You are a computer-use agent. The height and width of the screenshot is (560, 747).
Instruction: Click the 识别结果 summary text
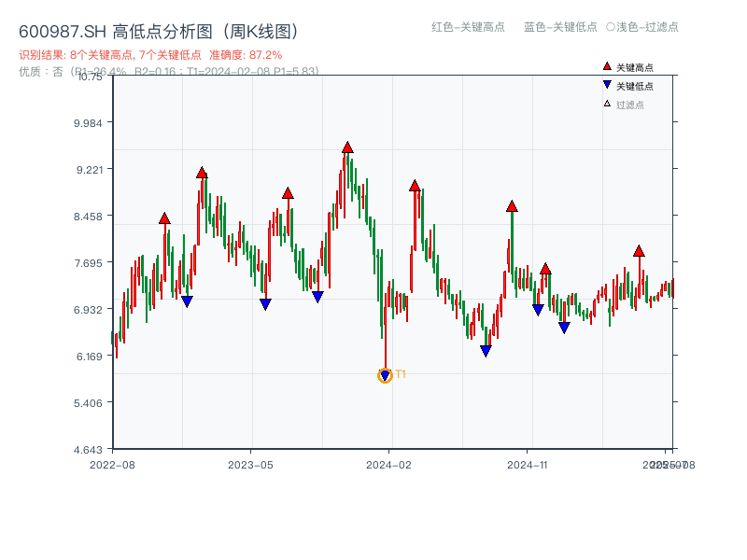(75, 54)
